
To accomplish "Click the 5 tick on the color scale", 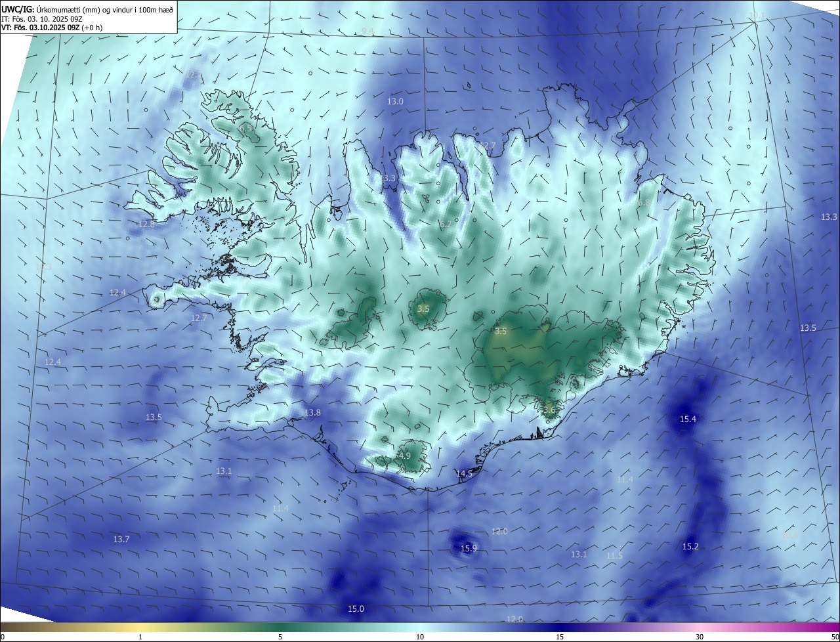I will (x=280, y=637).
